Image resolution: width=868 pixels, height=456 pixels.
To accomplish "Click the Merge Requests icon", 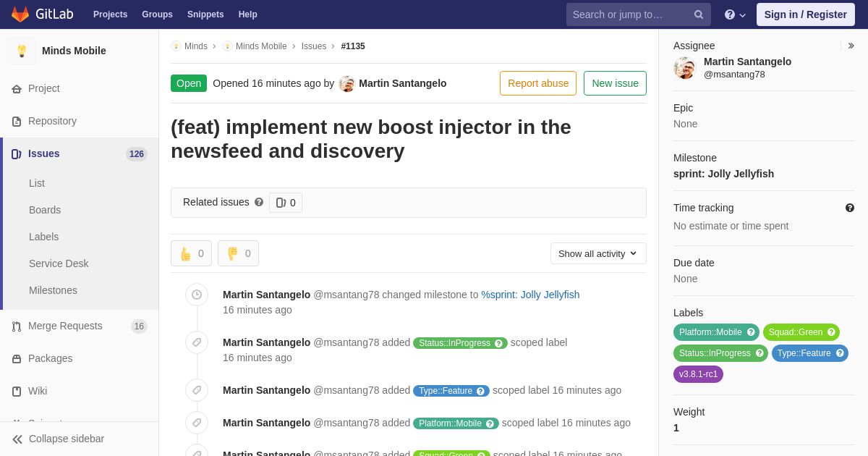I will pos(17,326).
